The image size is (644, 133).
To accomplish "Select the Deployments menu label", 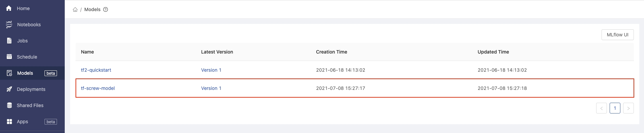I will (31, 89).
